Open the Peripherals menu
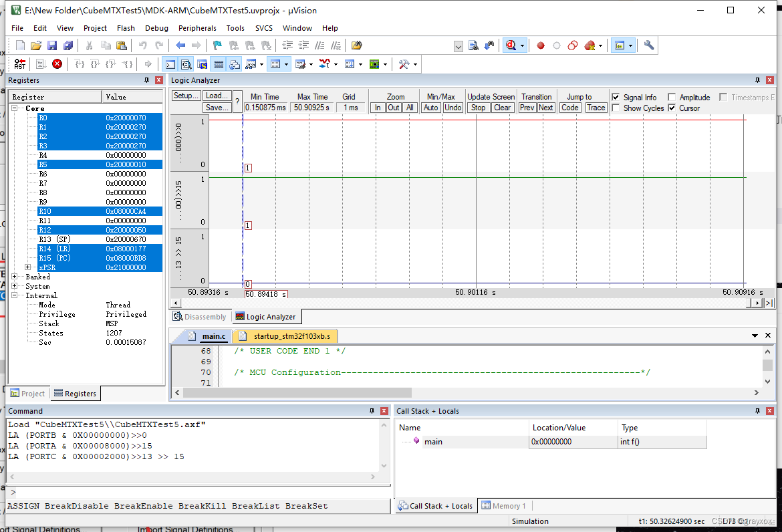This screenshot has width=782, height=532. click(x=197, y=29)
